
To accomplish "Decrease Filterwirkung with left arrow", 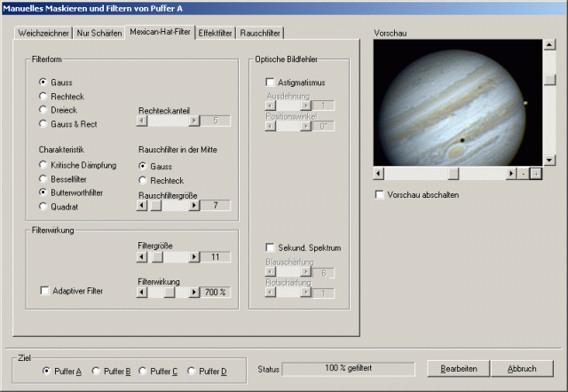I will pos(142,292).
